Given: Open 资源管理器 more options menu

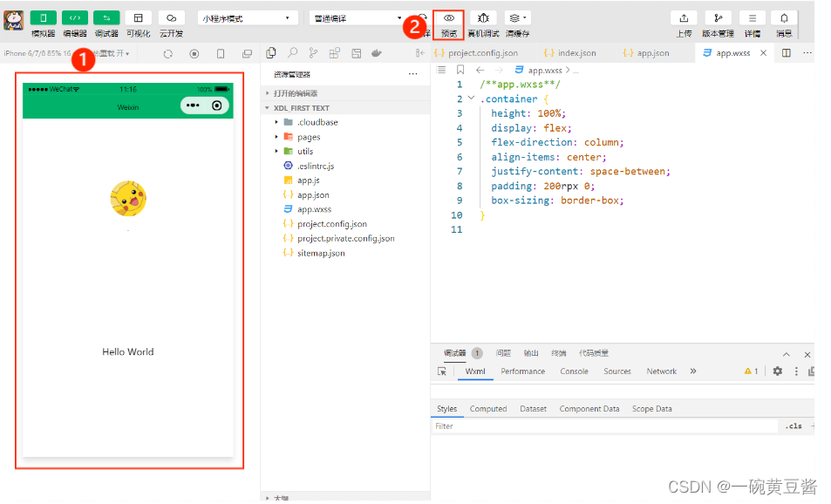Looking at the screenshot, I should [x=412, y=74].
